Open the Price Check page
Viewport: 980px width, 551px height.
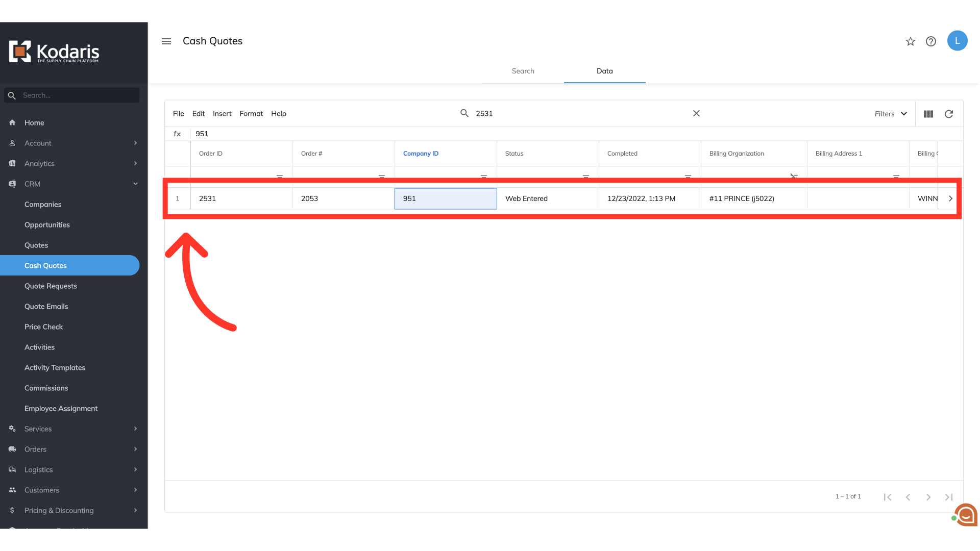pos(43,327)
